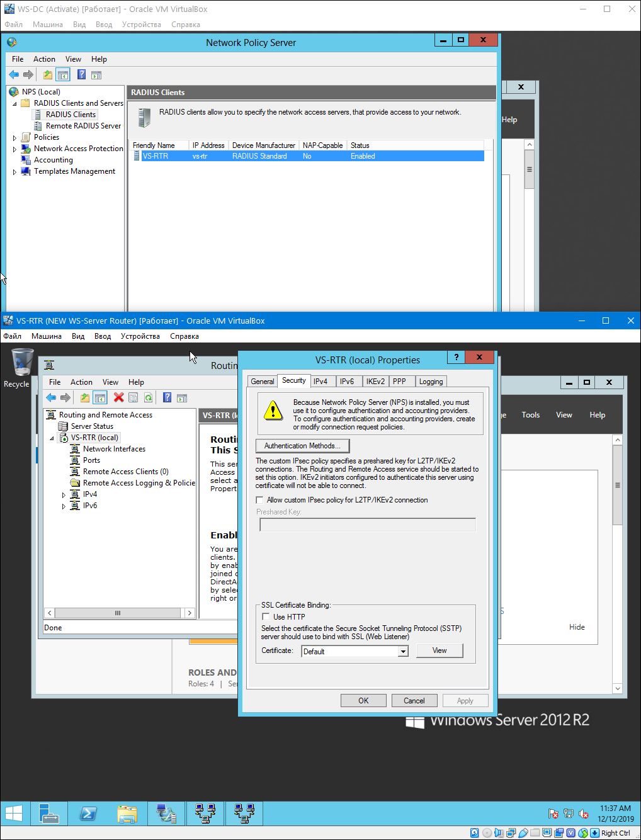Click muted volume tray icon

coord(584,814)
